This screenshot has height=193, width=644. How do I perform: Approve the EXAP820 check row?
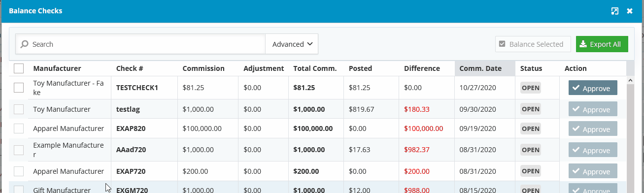(x=593, y=129)
